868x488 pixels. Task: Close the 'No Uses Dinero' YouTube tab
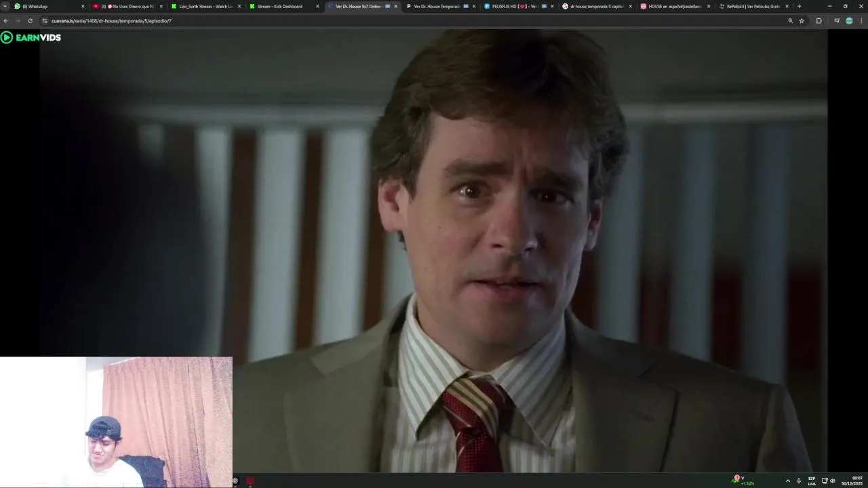coord(161,6)
